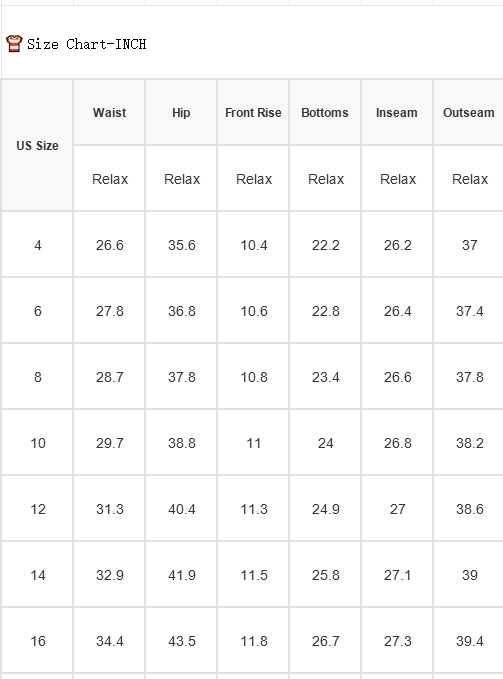Select front rise value 10.8
The image size is (503, 679).
254,377
